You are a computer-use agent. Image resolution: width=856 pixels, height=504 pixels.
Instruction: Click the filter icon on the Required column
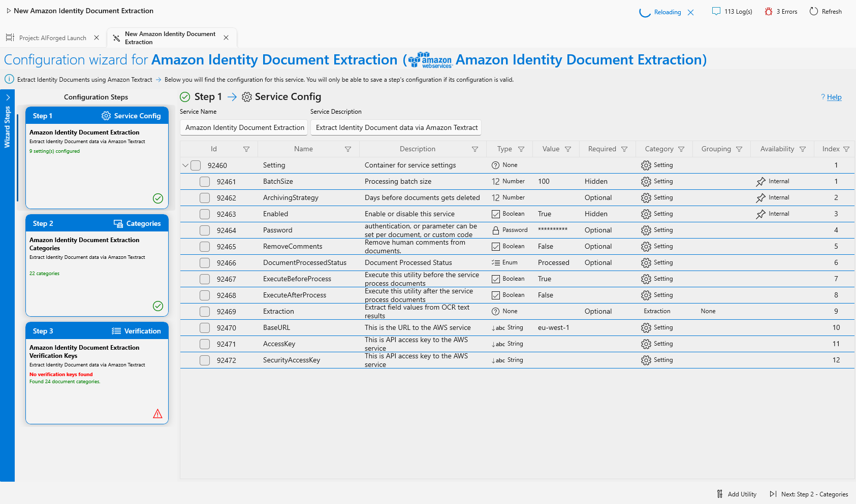[x=624, y=149]
